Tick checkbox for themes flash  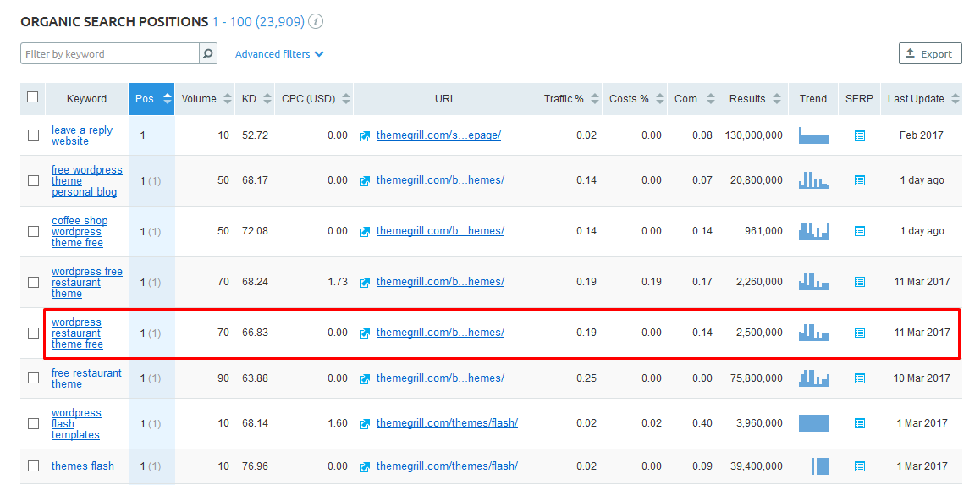click(33, 466)
